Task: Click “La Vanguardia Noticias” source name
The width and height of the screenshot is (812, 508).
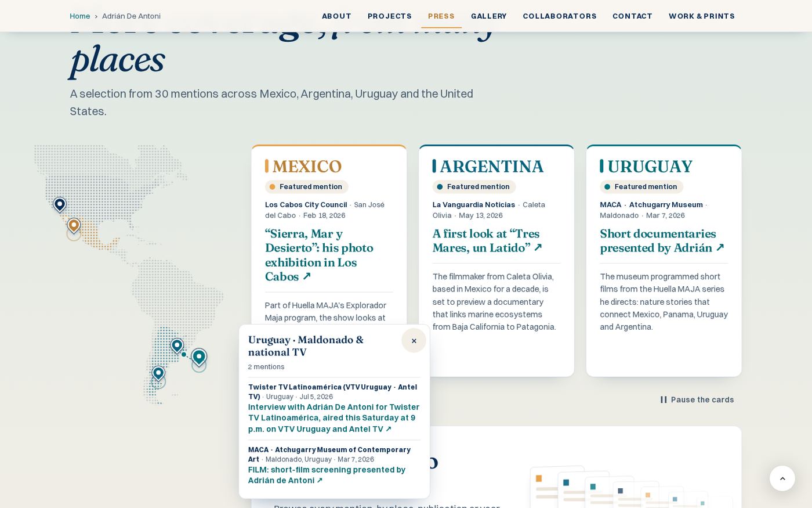Action: pyautogui.click(x=473, y=205)
